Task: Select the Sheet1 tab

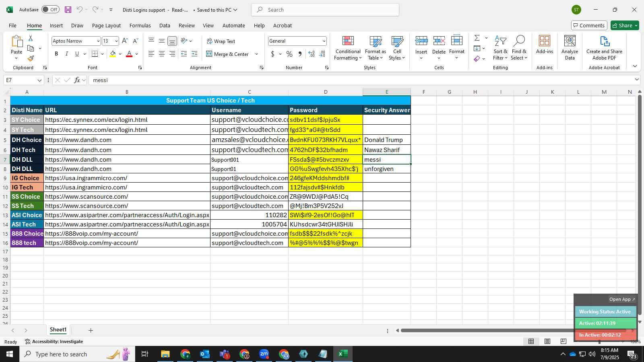Action: point(58,330)
